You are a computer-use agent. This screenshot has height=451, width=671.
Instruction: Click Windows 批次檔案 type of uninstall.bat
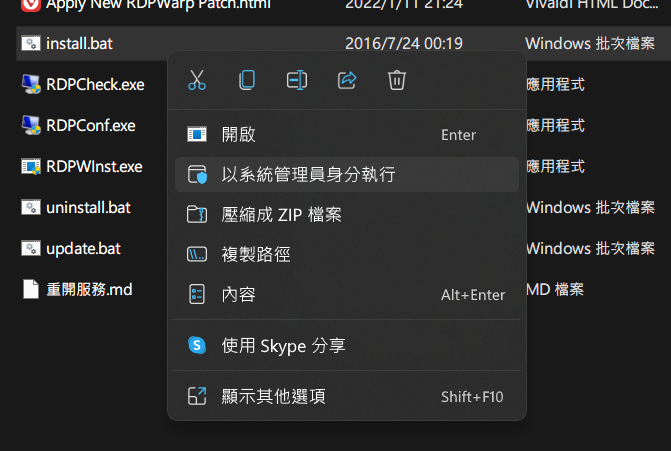pyautogui.click(x=591, y=208)
